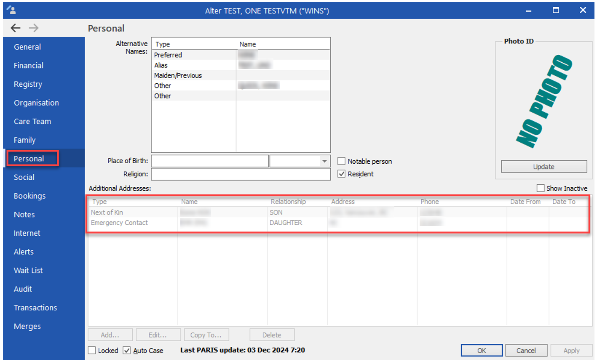Open the Wait List section
This screenshot has width=597, height=364.
(x=28, y=270)
